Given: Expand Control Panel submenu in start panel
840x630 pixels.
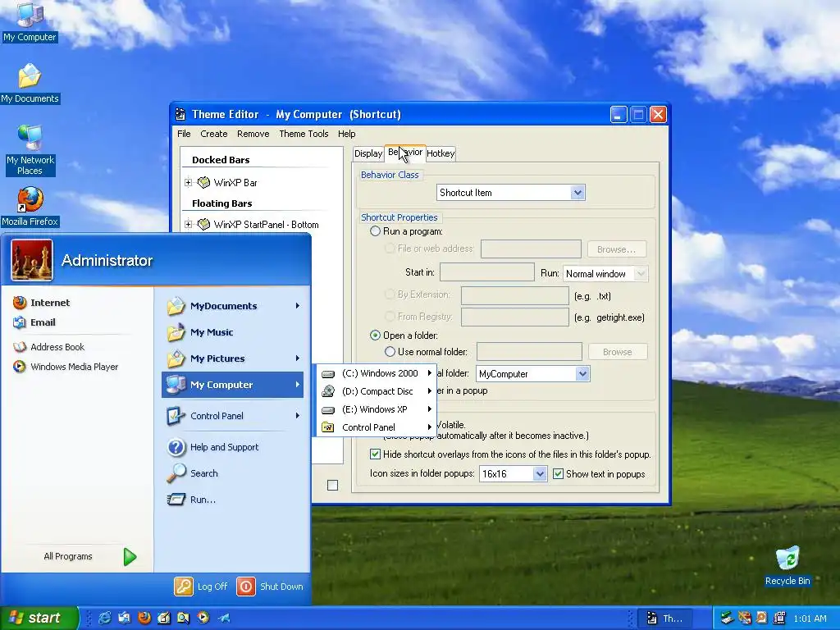Looking at the screenshot, I should click(x=297, y=416).
